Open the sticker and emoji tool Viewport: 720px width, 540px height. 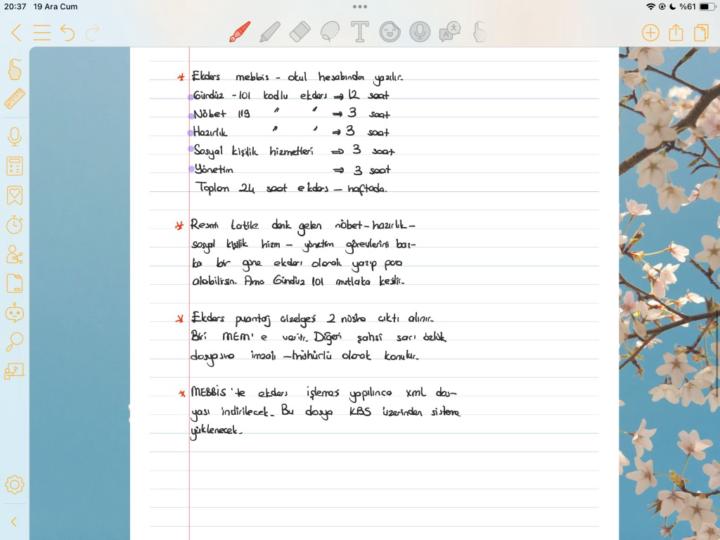coord(390,32)
